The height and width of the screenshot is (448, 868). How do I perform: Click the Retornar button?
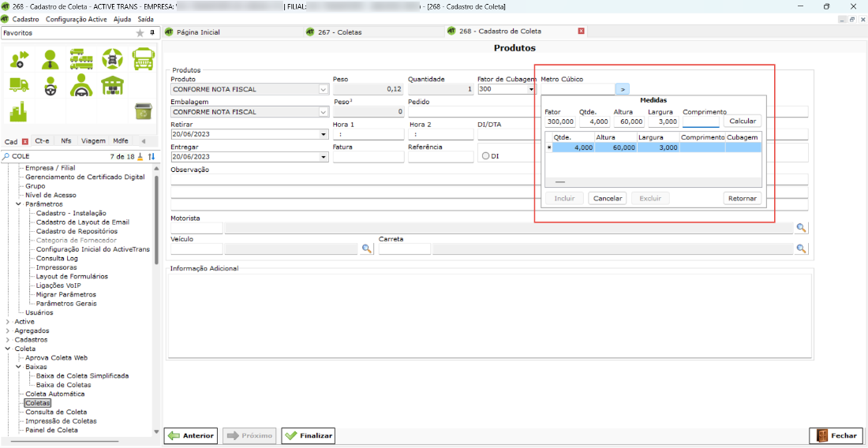click(743, 198)
